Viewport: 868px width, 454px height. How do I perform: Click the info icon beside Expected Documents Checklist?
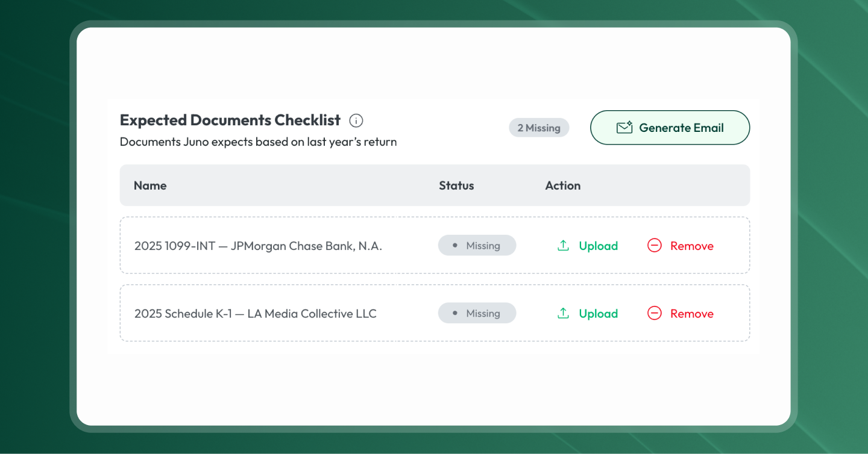click(x=356, y=120)
